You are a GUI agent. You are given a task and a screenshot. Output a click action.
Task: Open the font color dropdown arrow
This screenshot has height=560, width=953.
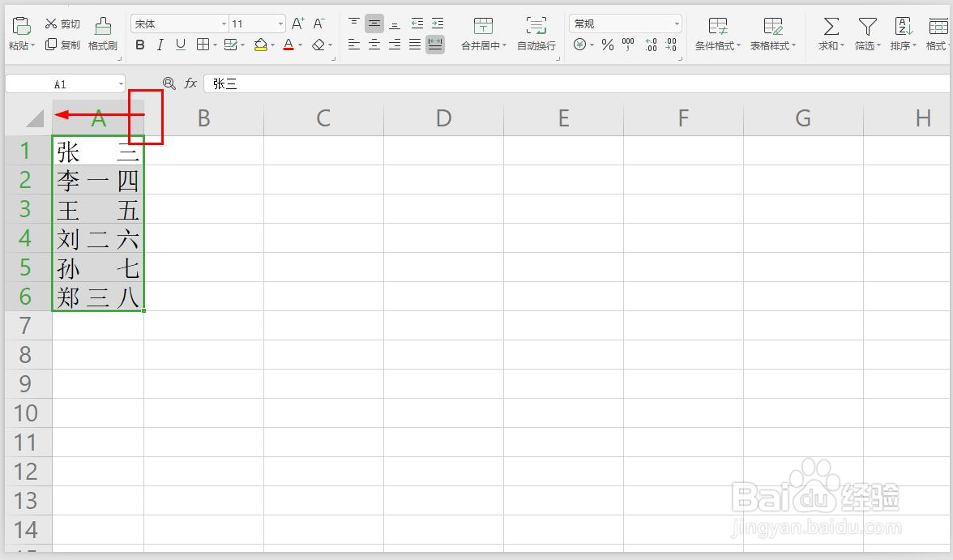pyautogui.click(x=300, y=45)
